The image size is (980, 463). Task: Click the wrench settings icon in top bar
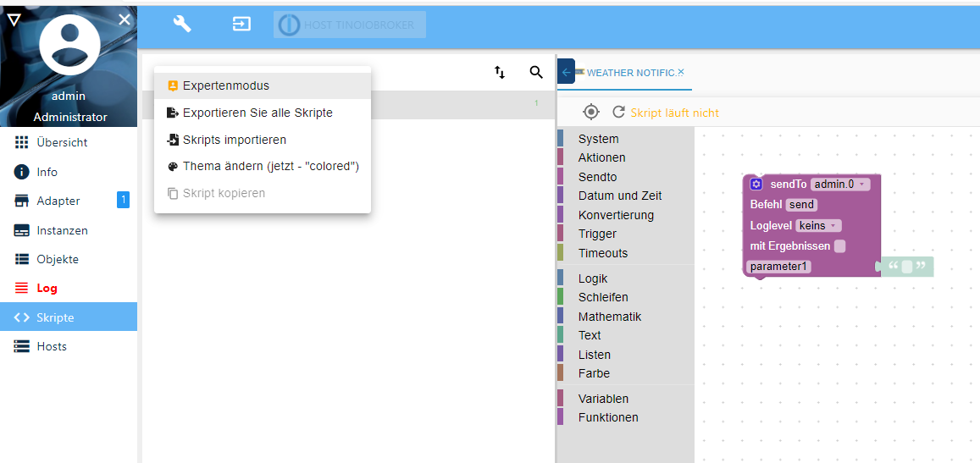click(x=182, y=25)
